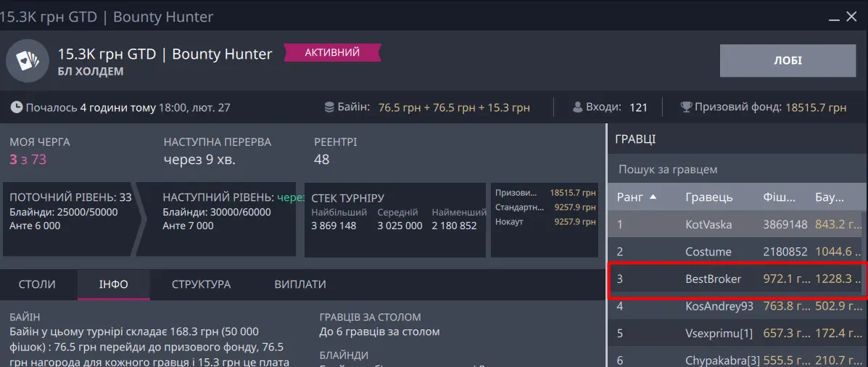
Task: Click the tournament playing-cards icon
Action: click(x=27, y=62)
